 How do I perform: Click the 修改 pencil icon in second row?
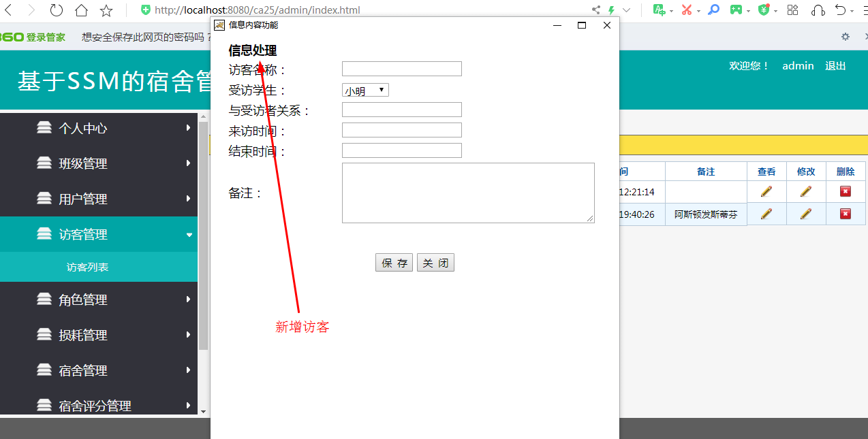(x=806, y=214)
